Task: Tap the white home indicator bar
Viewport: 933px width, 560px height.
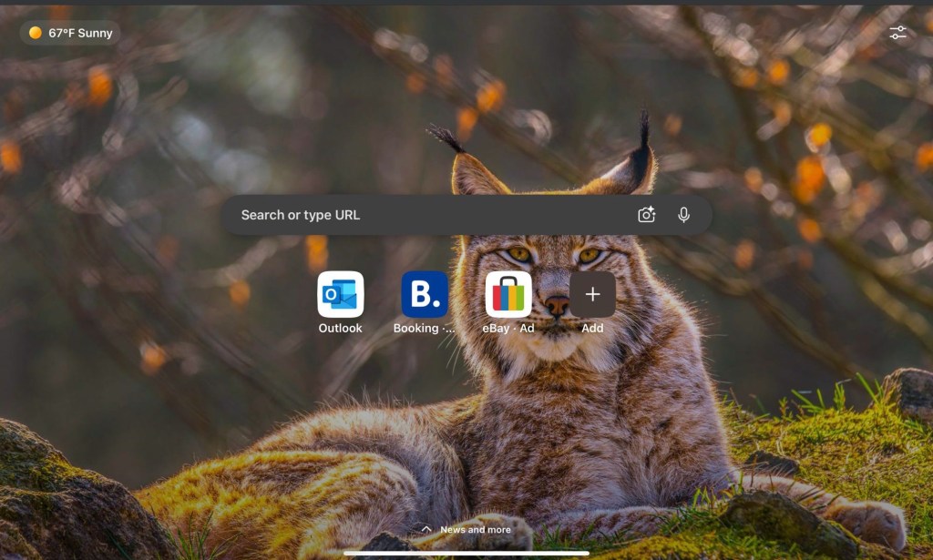Action: tap(466, 553)
